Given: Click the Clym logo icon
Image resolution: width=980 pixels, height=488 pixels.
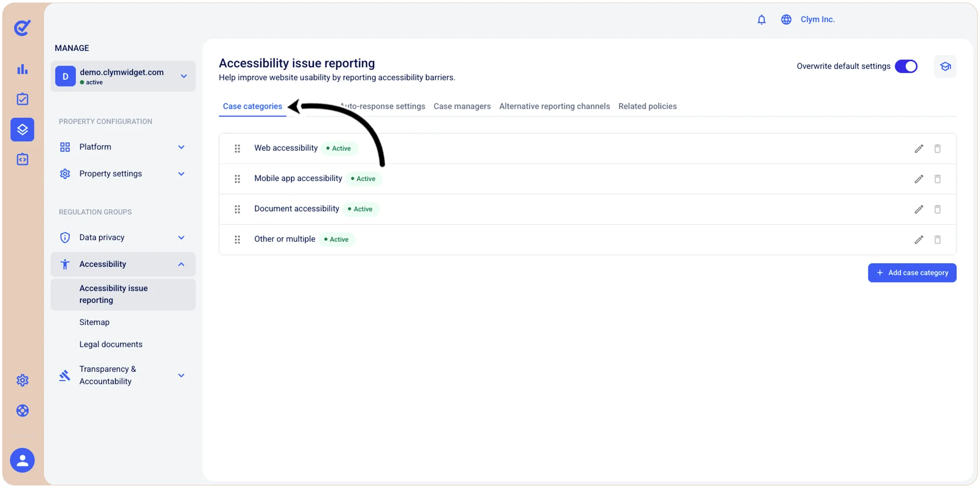Looking at the screenshot, I should point(22,28).
